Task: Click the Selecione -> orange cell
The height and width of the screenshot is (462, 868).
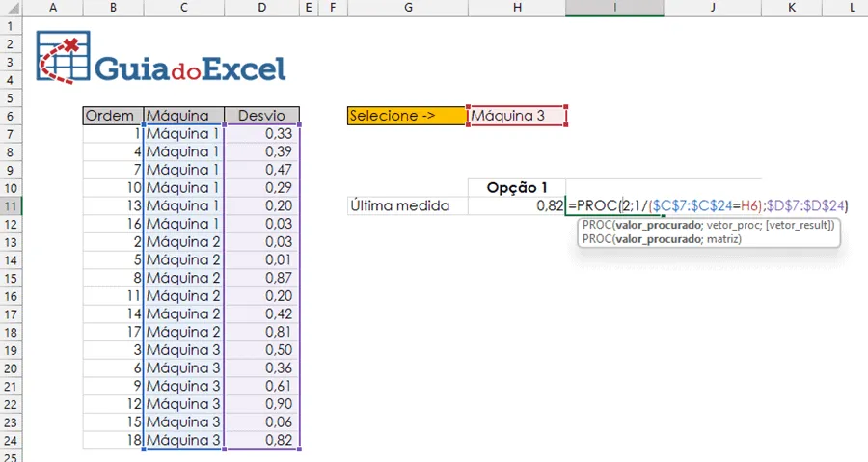Action: 407,116
